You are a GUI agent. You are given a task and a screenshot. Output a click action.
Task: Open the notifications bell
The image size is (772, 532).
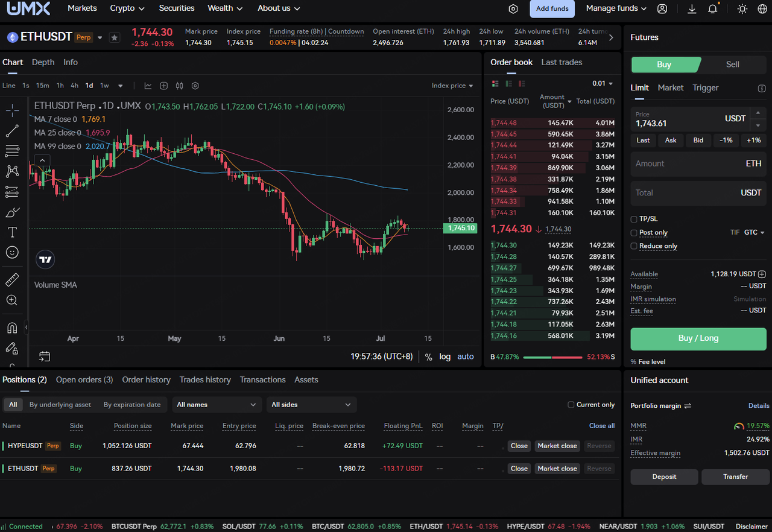point(713,9)
